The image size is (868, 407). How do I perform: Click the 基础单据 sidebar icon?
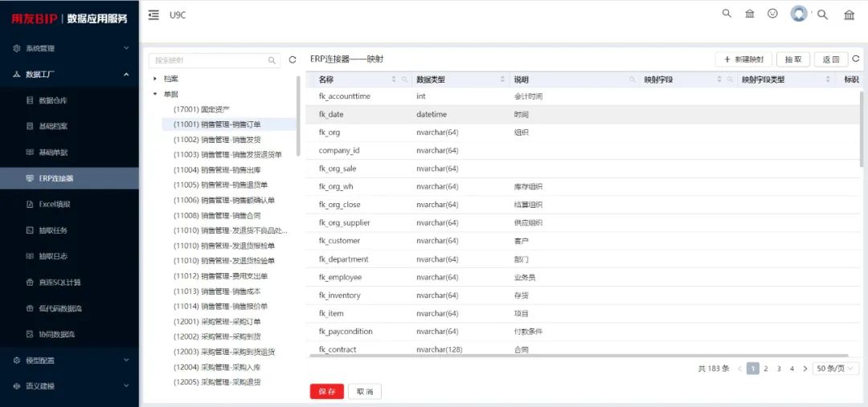pyautogui.click(x=30, y=152)
